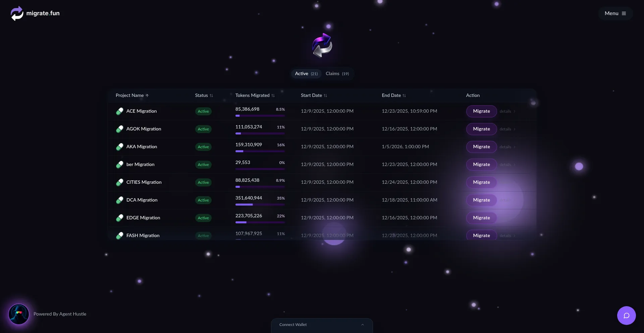Click the DCA Migration progress bar

[260, 205]
